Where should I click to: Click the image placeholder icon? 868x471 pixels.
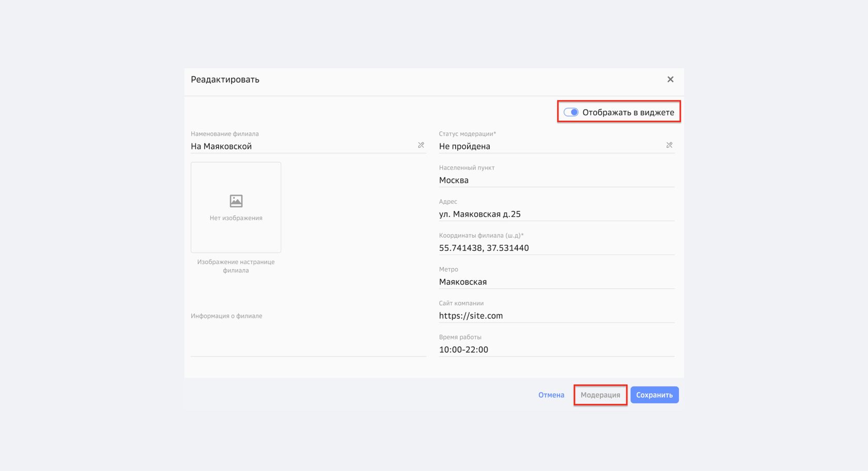(x=236, y=201)
